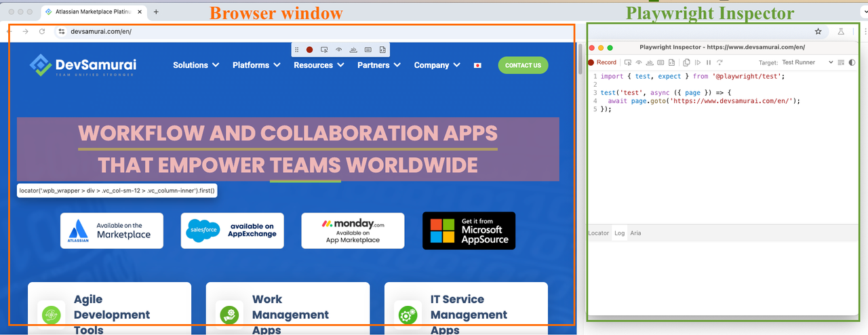Click the Agile Development Tools green icon
868x335 pixels.
pyautogui.click(x=51, y=315)
